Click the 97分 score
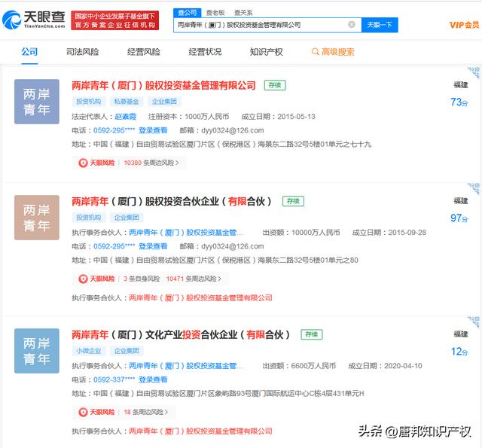Viewport: 482px width, 448px height. pyautogui.click(x=459, y=218)
